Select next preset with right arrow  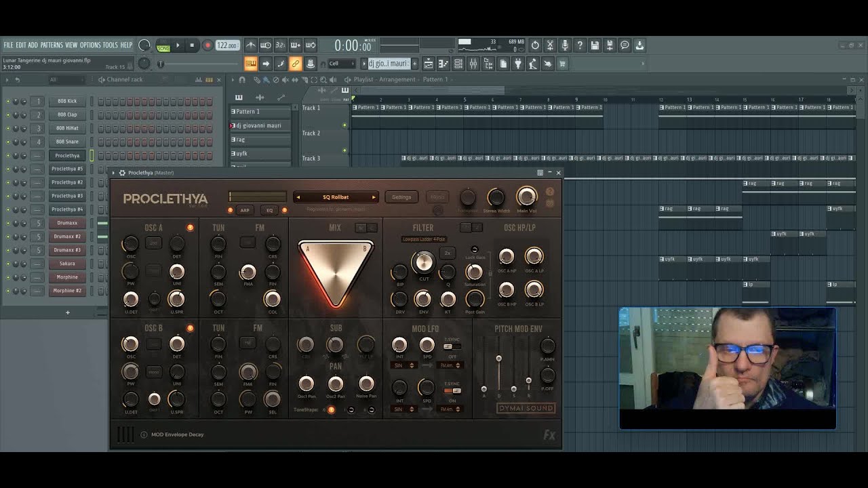pos(373,197)
